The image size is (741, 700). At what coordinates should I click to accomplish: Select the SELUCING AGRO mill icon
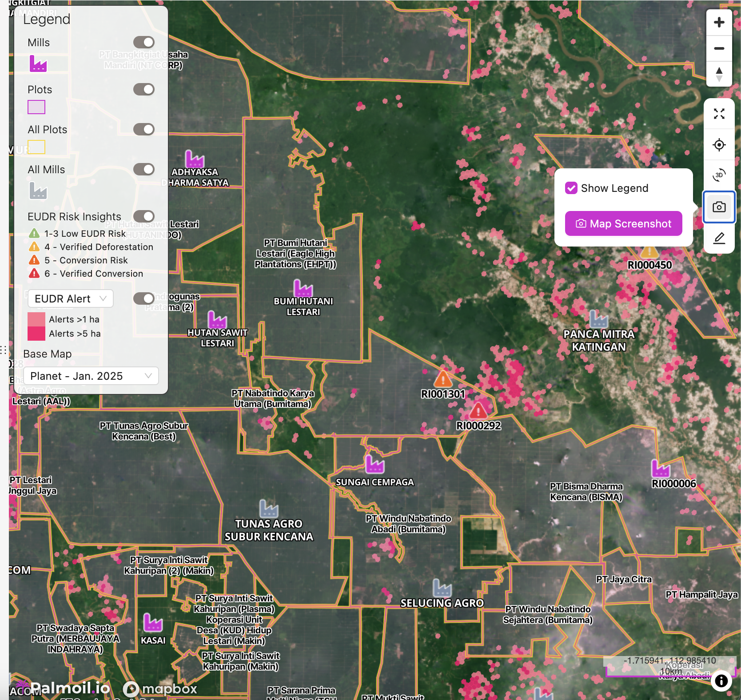point(442,588)
